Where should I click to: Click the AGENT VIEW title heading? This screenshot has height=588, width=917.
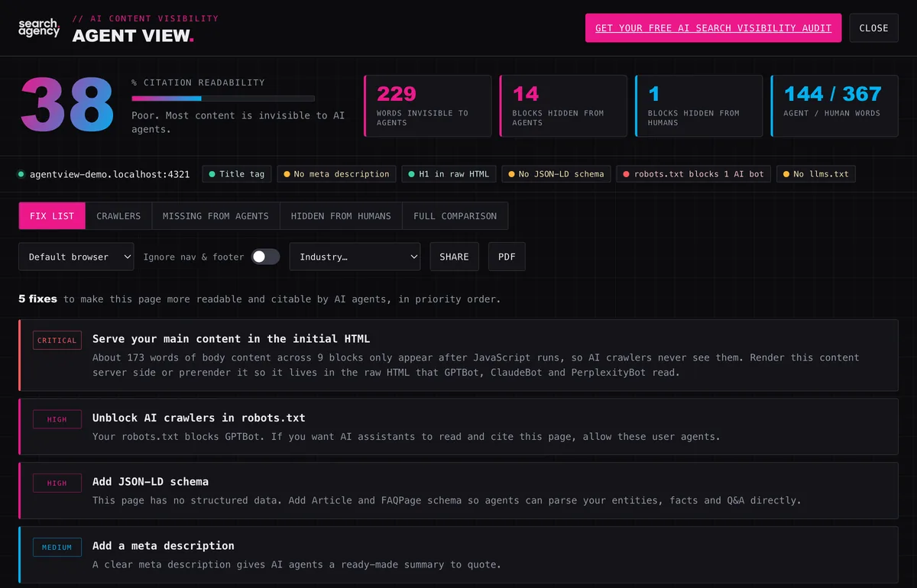(134, 36)
